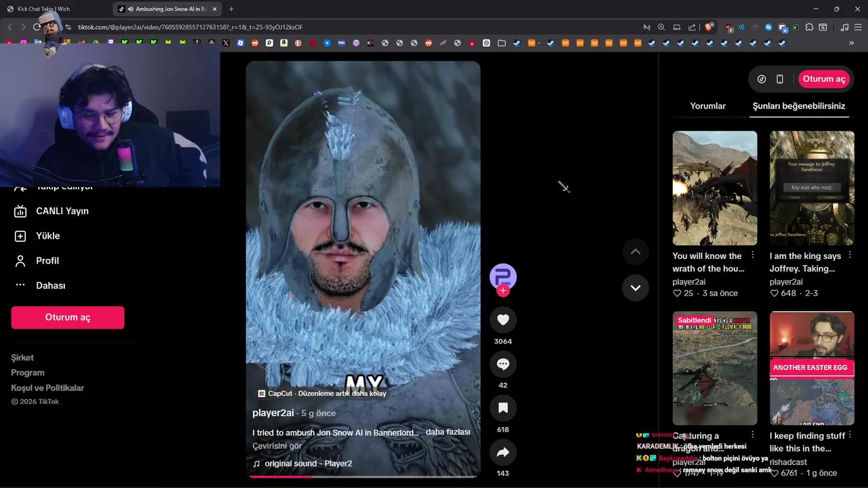Click the phone app icon at top right
This screenshot has height=488, width=868.
pyautogui.click(x=780, y=79)
